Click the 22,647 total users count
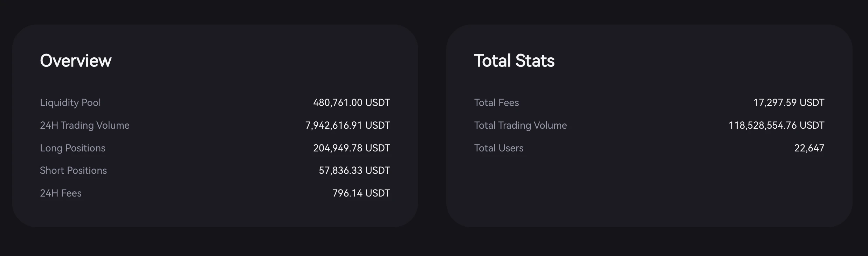Viewport: 868px width, 256px height. 809,148
